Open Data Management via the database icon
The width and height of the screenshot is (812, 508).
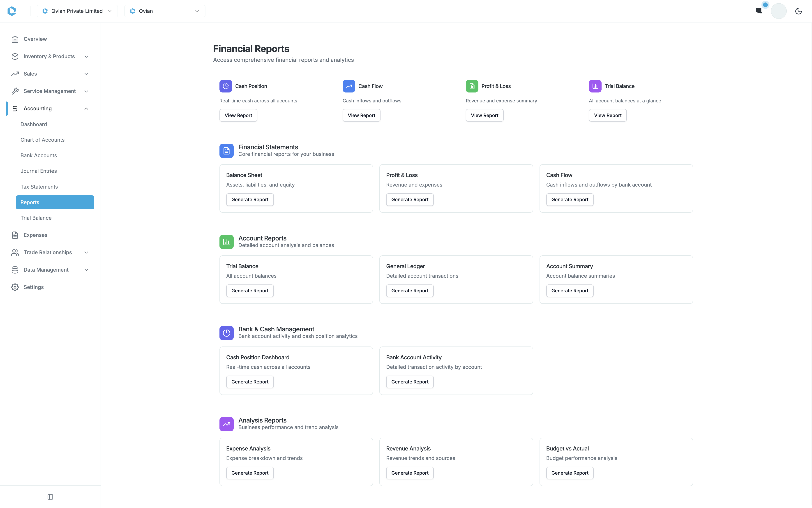(15, 270)
